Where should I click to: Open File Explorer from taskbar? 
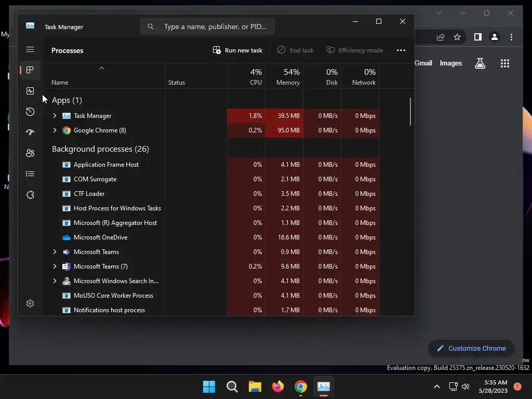pos(255,387)
